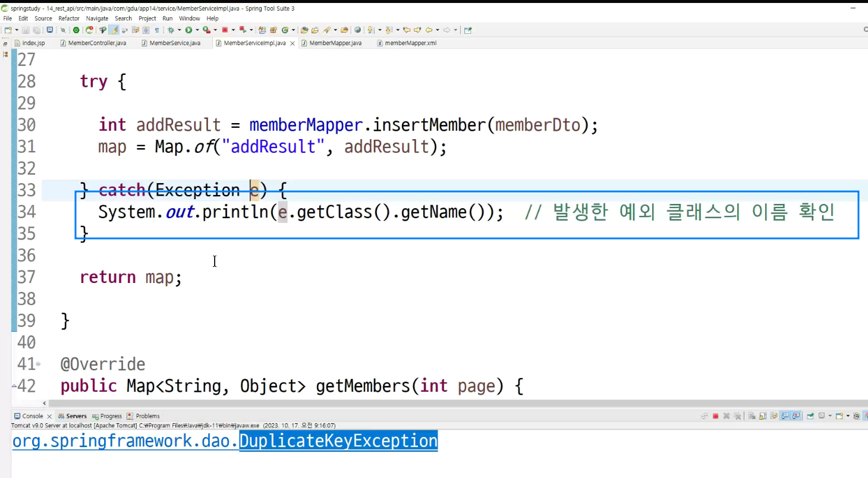The image size is (868, 478).
Task: Select the Servers view tab
Action: (x=72, y=416)
